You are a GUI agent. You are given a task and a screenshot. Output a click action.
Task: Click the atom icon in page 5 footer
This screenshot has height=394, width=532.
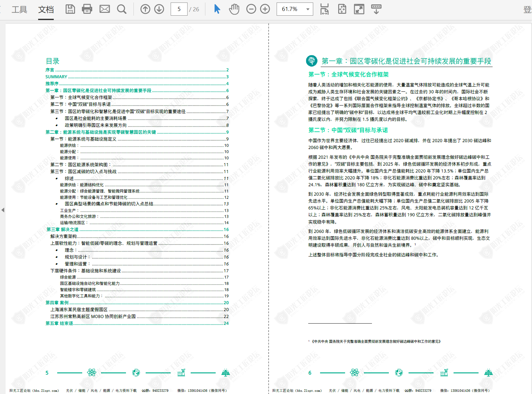click(92, 372)
